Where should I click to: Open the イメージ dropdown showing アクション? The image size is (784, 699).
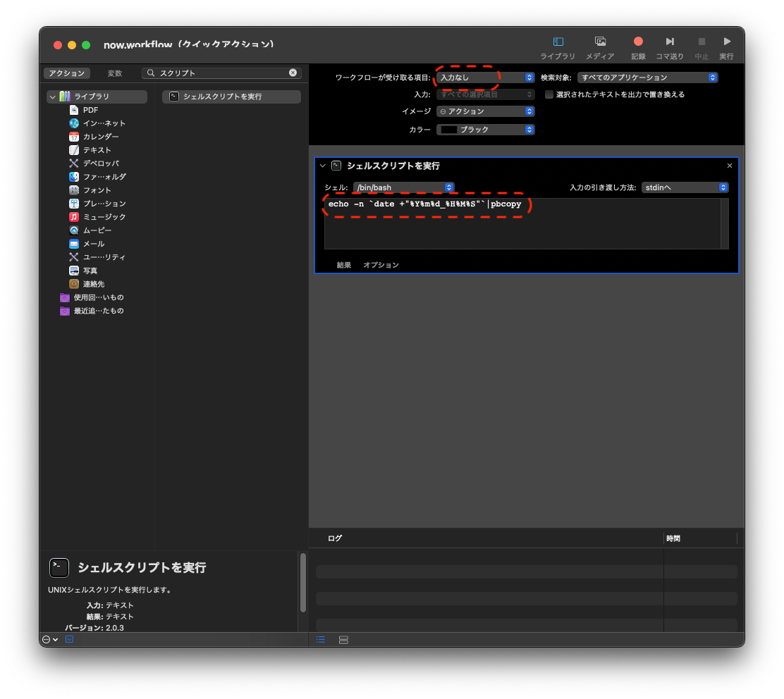coord(486,111)
